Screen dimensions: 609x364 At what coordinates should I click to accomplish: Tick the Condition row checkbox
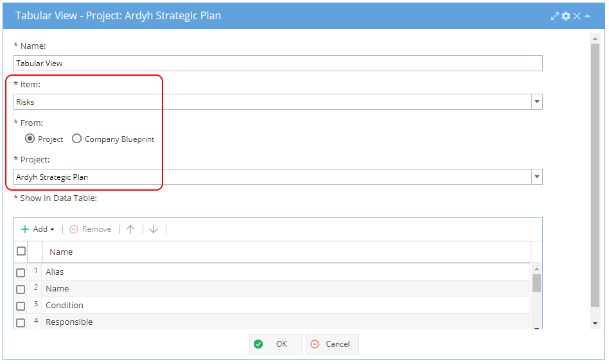point(21,306)
